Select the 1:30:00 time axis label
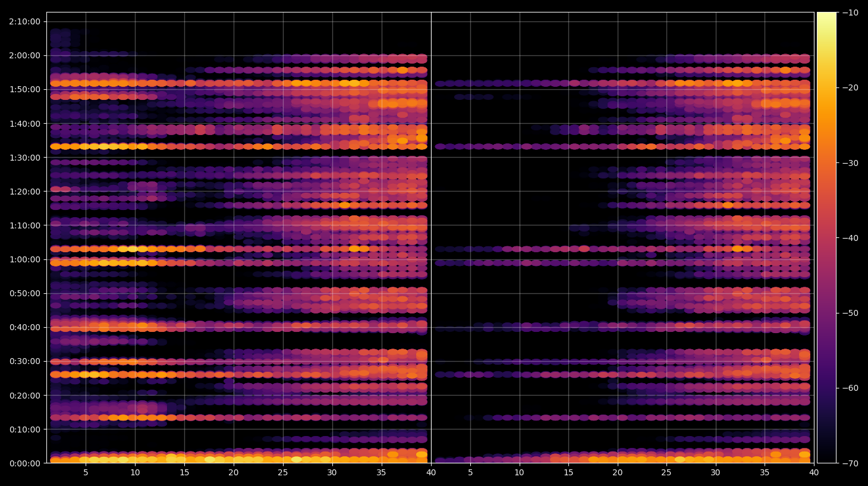This screenshot has width=868, height=486. (x=25, y=158)
